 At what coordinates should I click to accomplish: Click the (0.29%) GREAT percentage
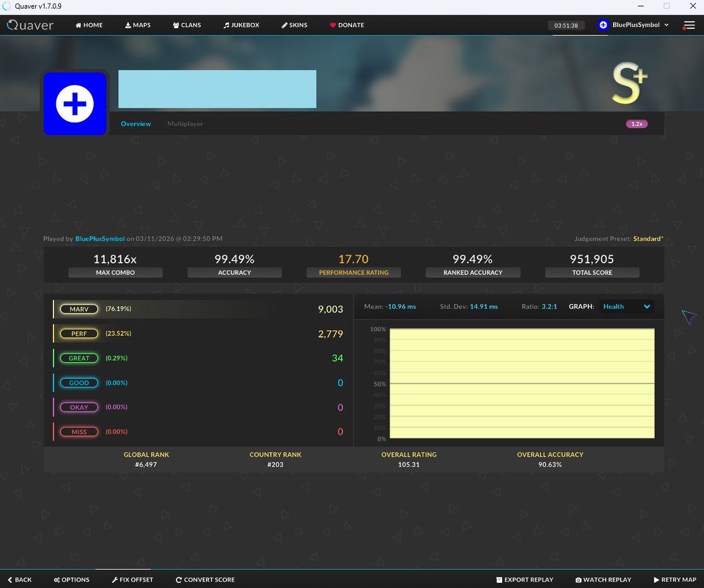point(117,358)
